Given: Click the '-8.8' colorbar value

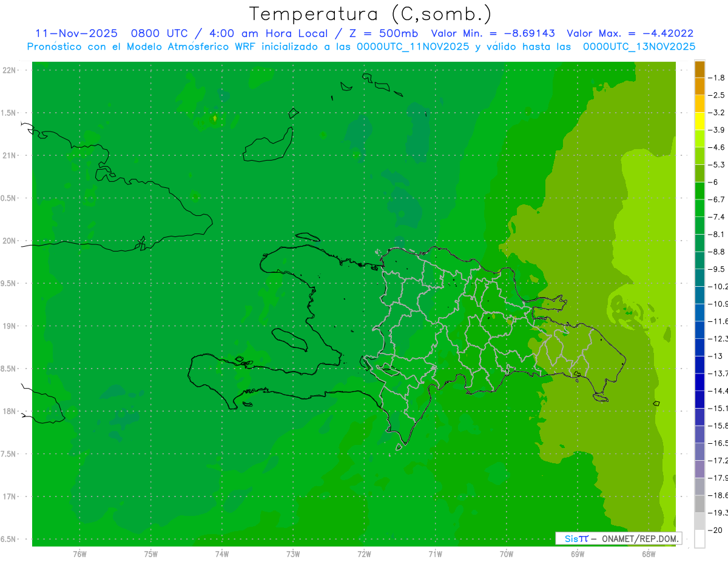Looking at the screenshot, I should coord(716,252).
